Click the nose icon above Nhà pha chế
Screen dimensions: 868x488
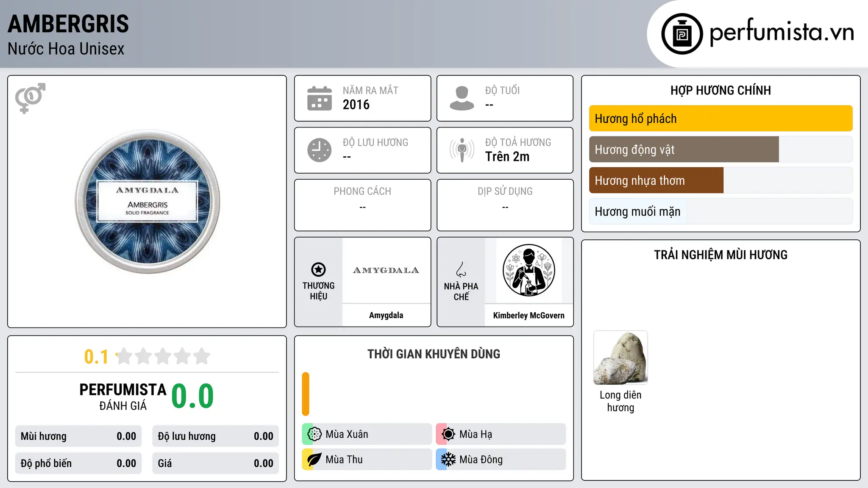coord(461,269)
